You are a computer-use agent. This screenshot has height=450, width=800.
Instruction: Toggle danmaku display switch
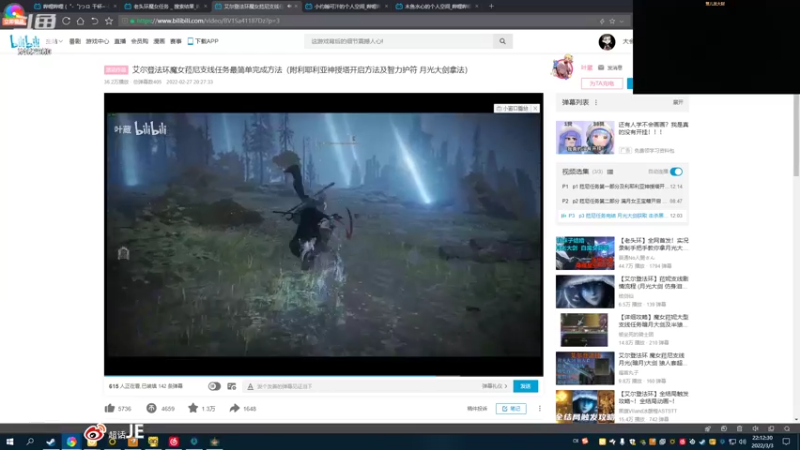pyautogui.click(x=214, y=386)
